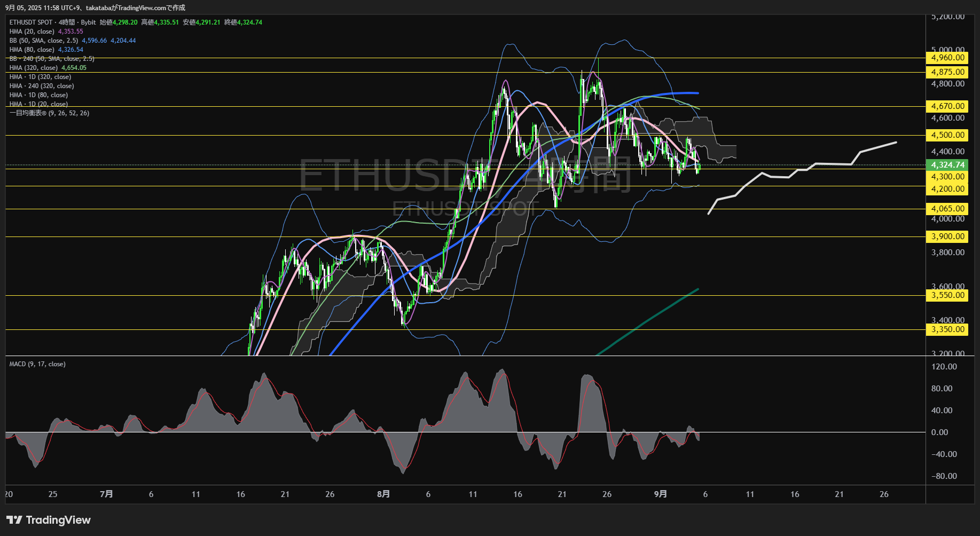Select the 4,500.00 yellow price label

(x=947, y=135)
